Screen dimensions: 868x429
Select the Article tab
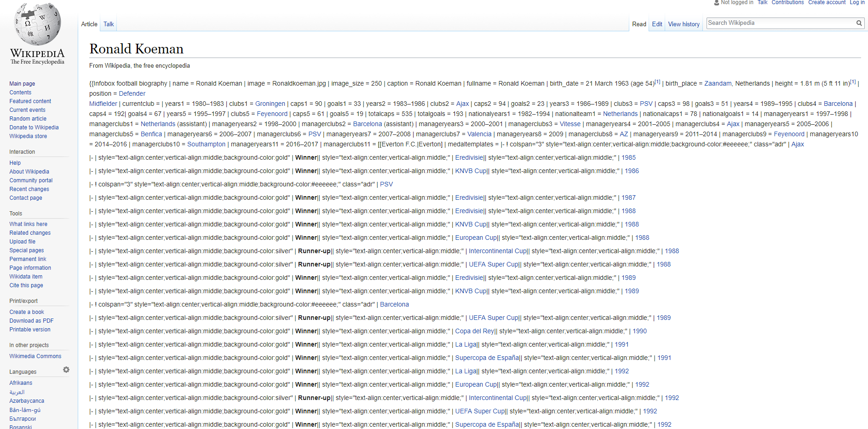pos(89,24)
